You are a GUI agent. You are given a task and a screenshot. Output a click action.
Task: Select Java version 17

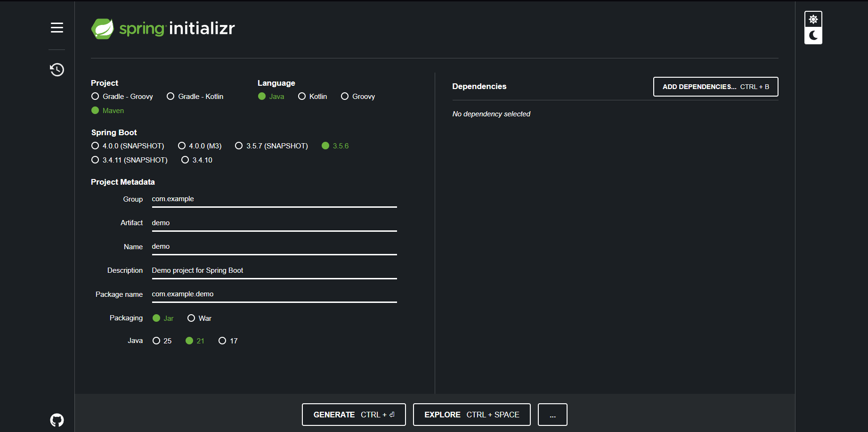coord(222,341)
